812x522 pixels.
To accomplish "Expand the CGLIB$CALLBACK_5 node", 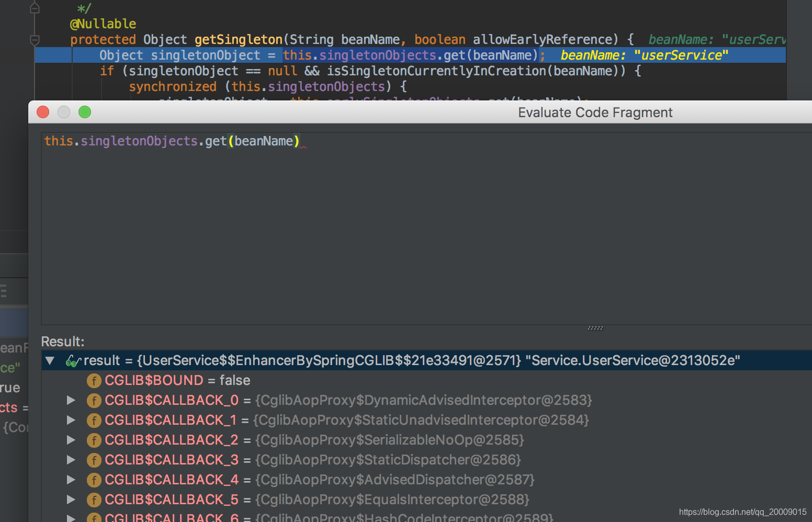I will click(x=71, y=500).
